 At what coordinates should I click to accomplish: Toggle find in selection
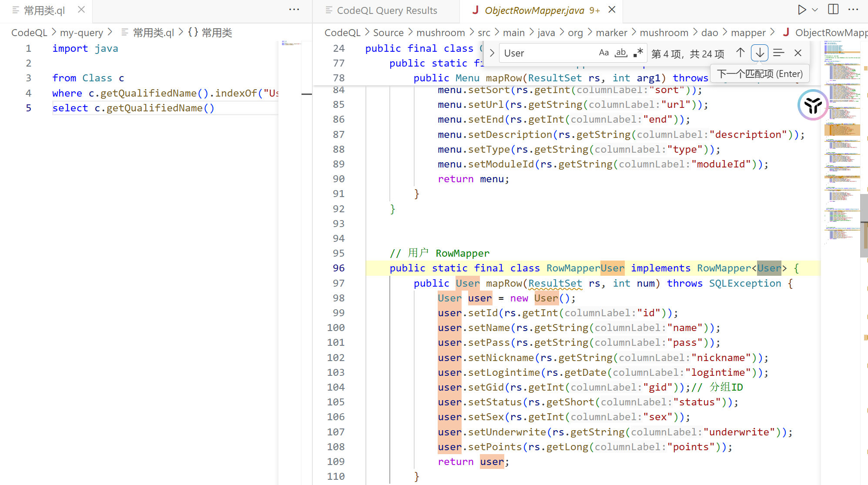(x=779, y=53)
